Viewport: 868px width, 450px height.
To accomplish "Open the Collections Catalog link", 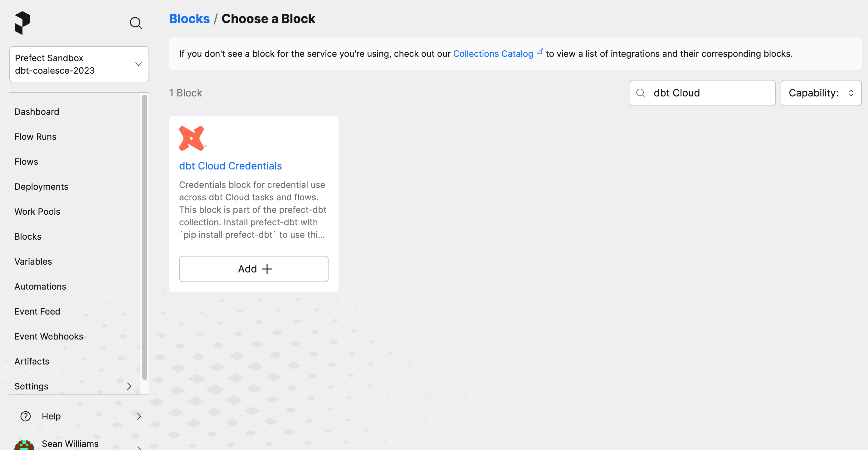I will click(x=493, y=54).
